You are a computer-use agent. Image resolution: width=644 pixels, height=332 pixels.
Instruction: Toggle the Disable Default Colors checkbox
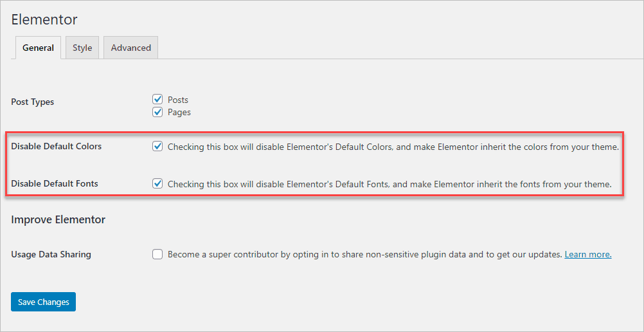[157, 146]
